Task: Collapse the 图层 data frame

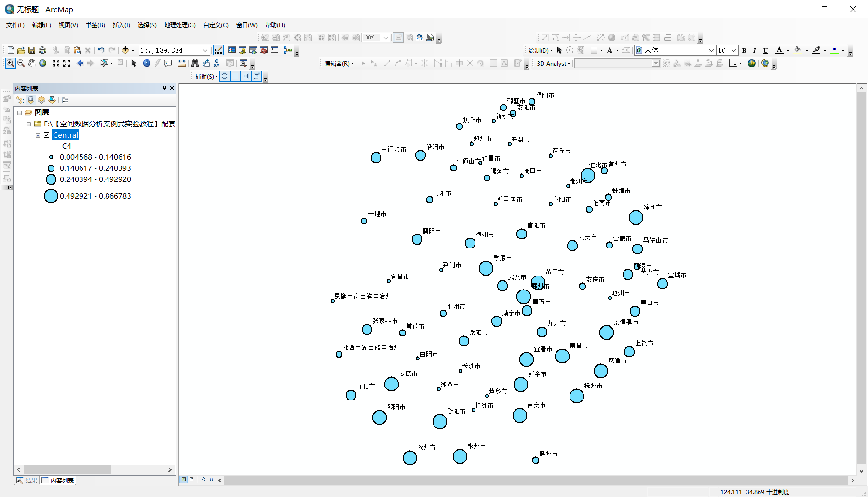Action: pos(20,113)
